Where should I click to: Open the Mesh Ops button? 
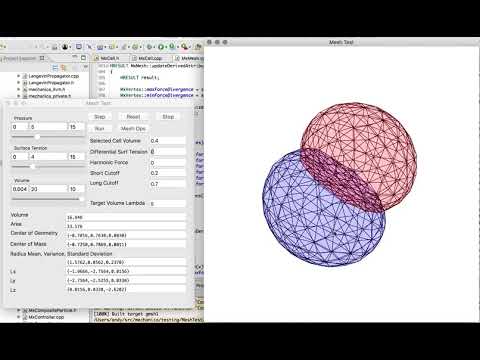click(x=133, y=128)
